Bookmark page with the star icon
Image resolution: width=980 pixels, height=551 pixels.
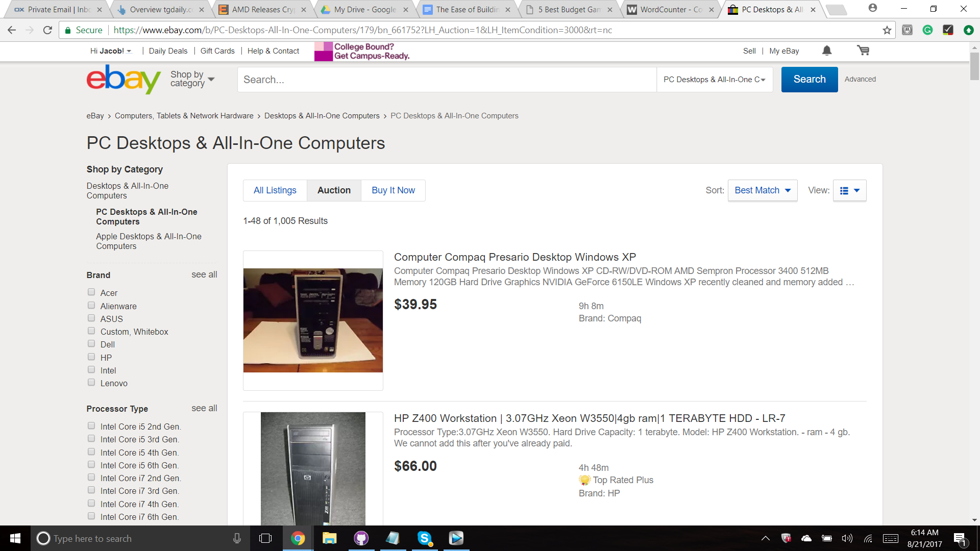coord(887,30)
